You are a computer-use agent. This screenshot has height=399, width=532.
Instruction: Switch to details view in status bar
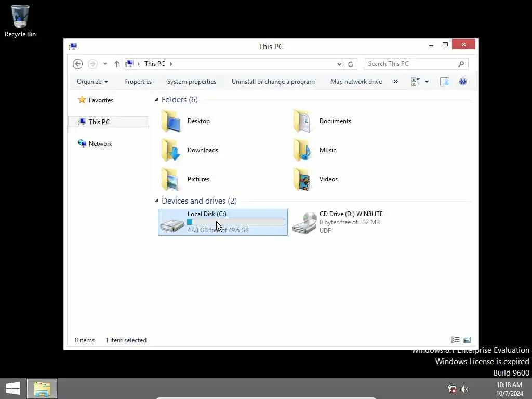pos(455,340)
